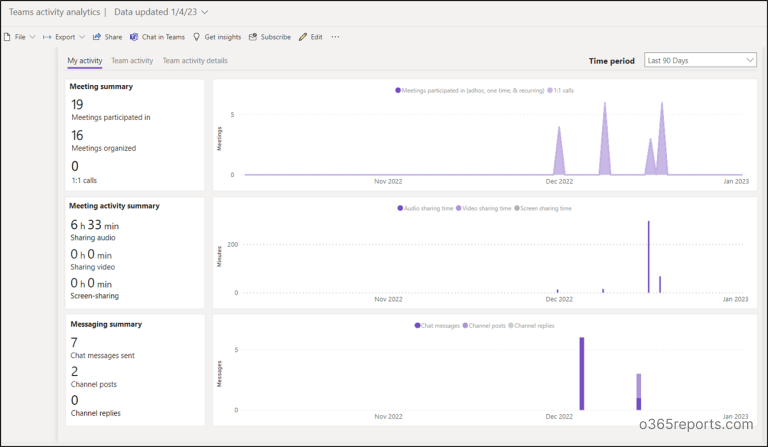Click the Messaging summary heading

(106, 324)
